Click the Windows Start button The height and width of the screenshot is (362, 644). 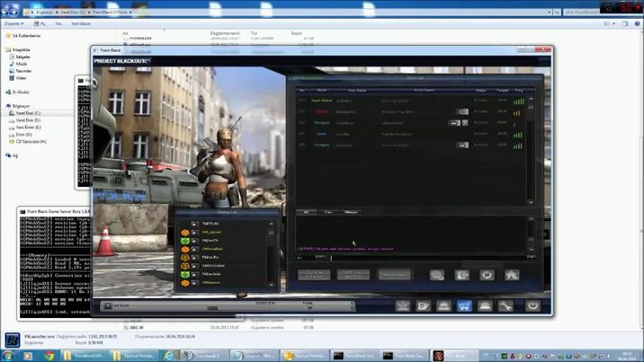coord(7,356)
